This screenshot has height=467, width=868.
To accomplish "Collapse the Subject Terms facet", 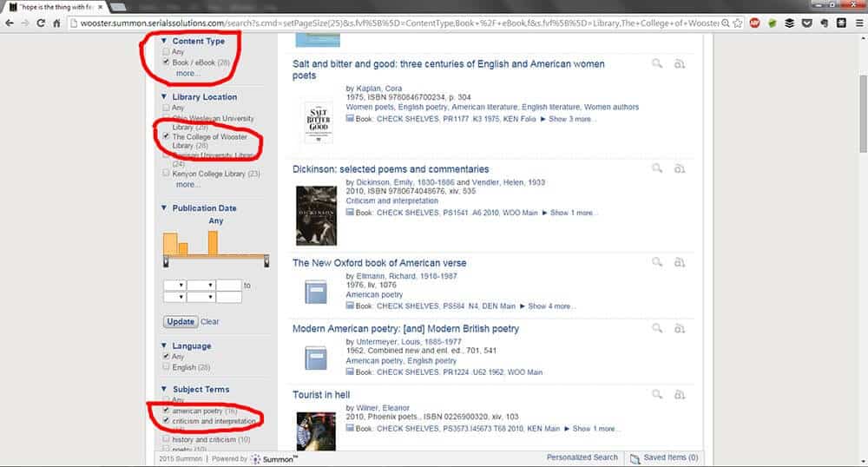I will [x=164, y=388].
